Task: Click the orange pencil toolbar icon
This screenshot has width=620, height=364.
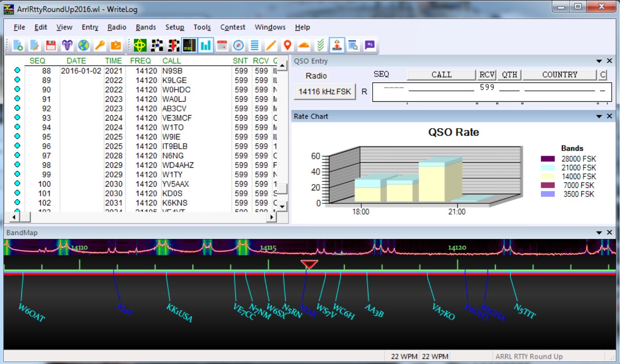Action: (271, 45)
